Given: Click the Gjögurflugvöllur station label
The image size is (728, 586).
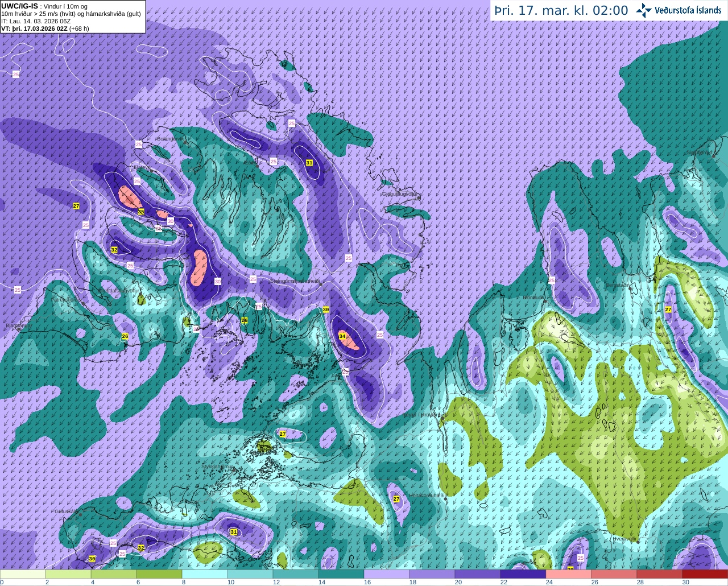Looking at the screenshot, I should (400, 194).
